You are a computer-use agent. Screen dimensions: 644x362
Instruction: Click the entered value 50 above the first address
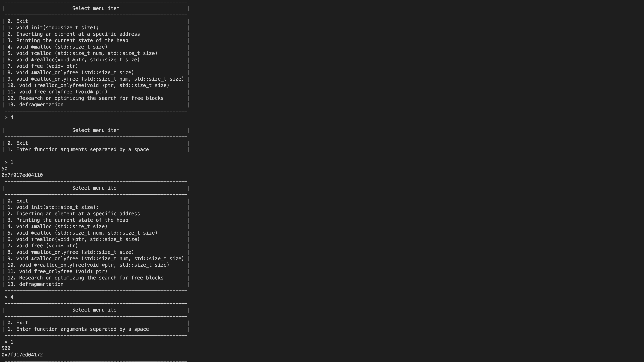click(5, 169)
